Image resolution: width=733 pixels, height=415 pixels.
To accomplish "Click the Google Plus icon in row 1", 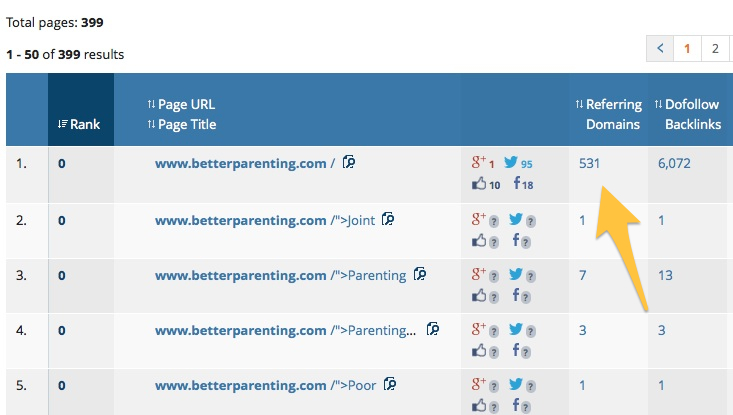I will tap(479, 163).
